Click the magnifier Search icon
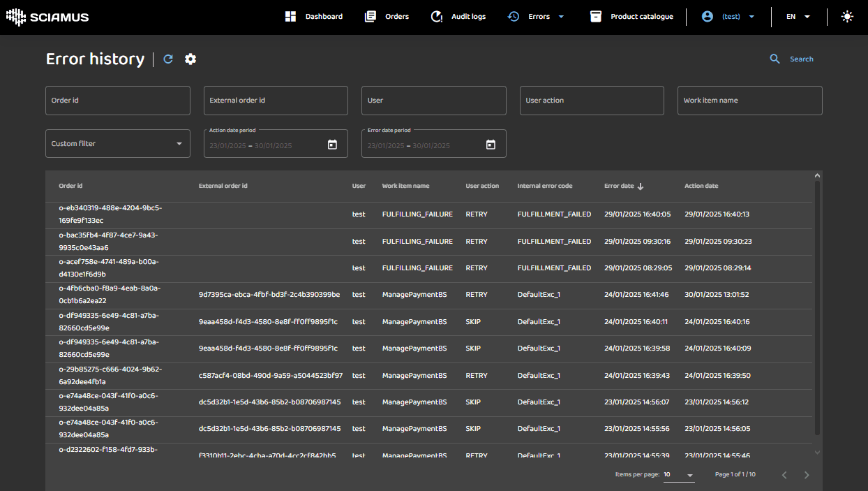 pos(775,59)
